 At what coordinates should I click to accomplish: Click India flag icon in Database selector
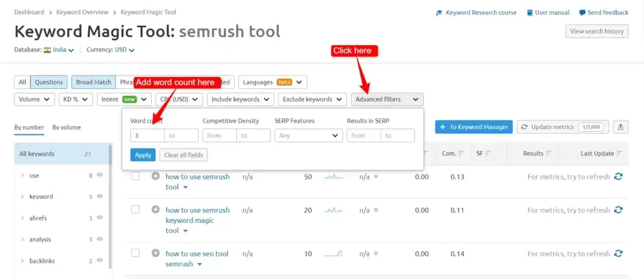click(48, 50)
